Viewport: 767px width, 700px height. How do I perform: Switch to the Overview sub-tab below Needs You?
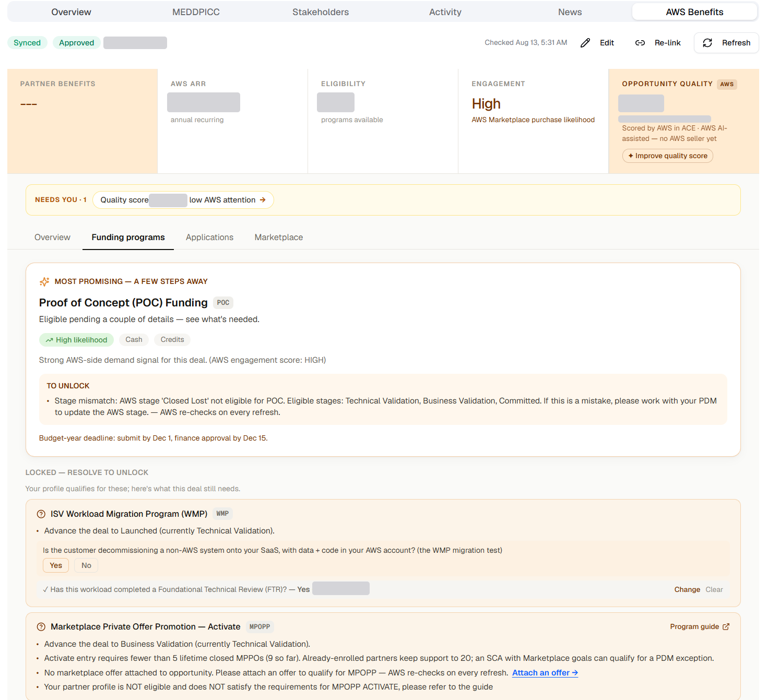pos(52,238)
